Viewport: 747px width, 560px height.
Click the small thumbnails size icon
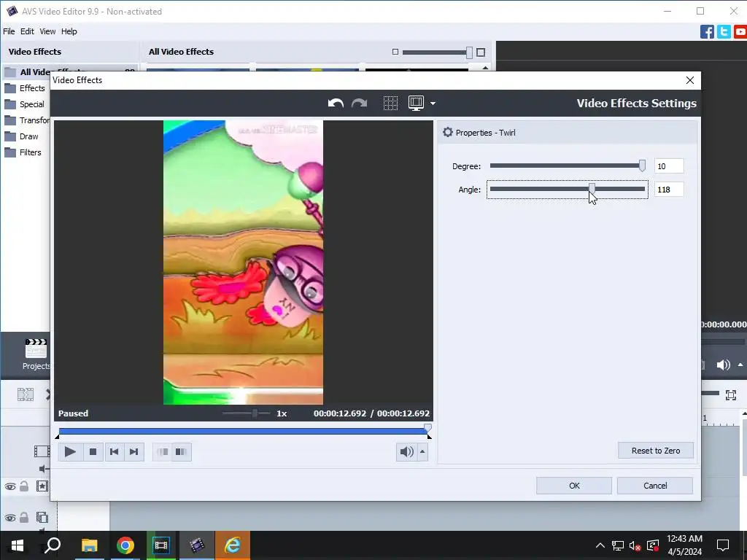(x=395, y=52)
